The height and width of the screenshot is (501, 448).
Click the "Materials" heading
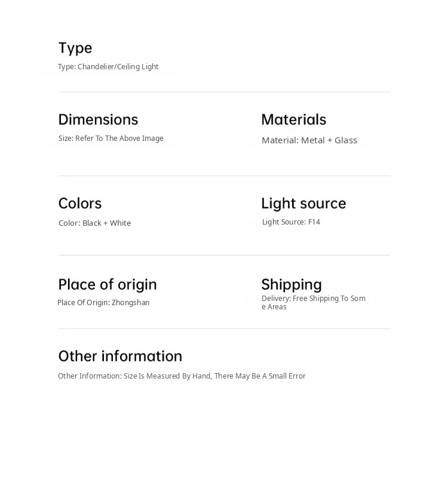(294, 119)
